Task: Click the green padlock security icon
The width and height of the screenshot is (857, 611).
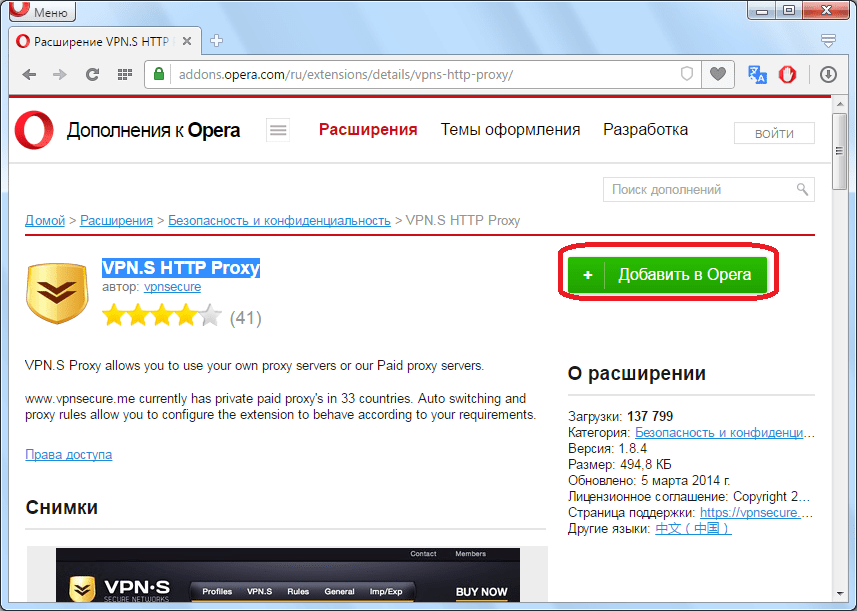Action: coord(159,74)
